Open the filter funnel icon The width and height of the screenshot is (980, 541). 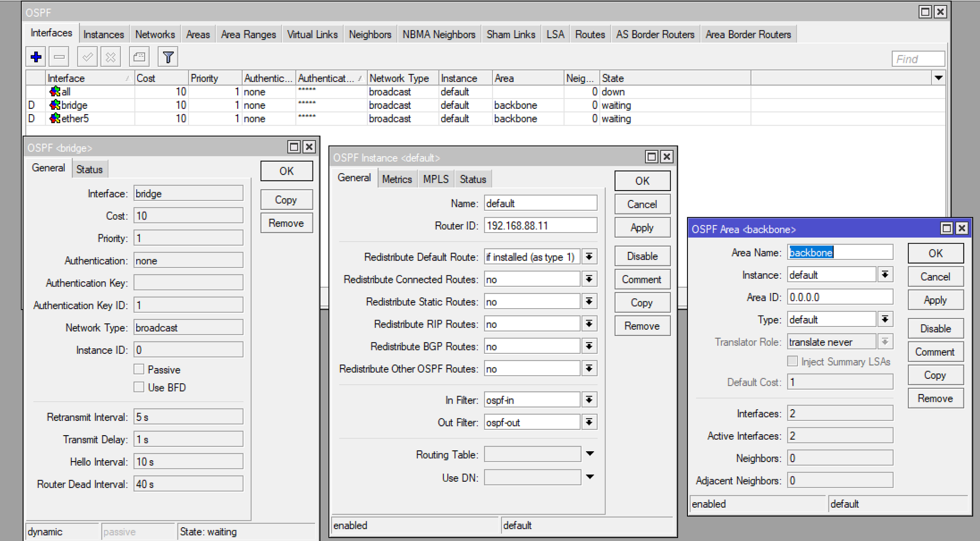(168, 57)
